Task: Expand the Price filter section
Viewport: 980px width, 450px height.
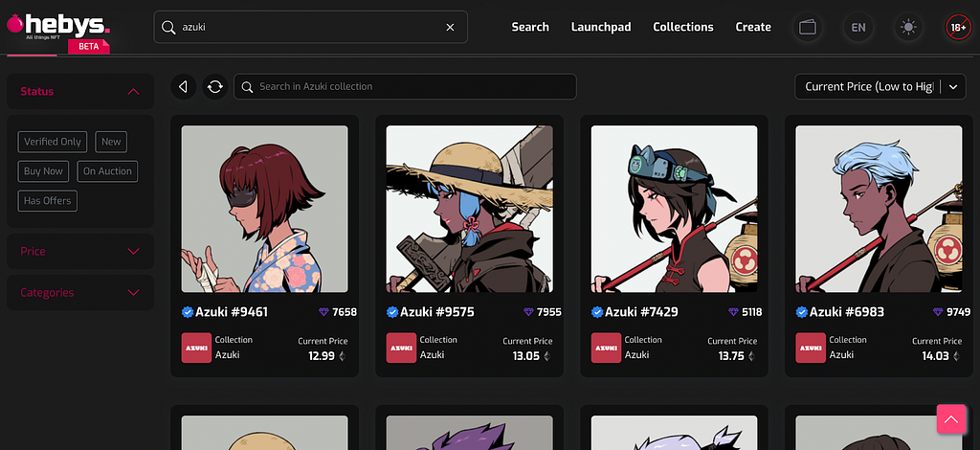Action: click(80, 251)
